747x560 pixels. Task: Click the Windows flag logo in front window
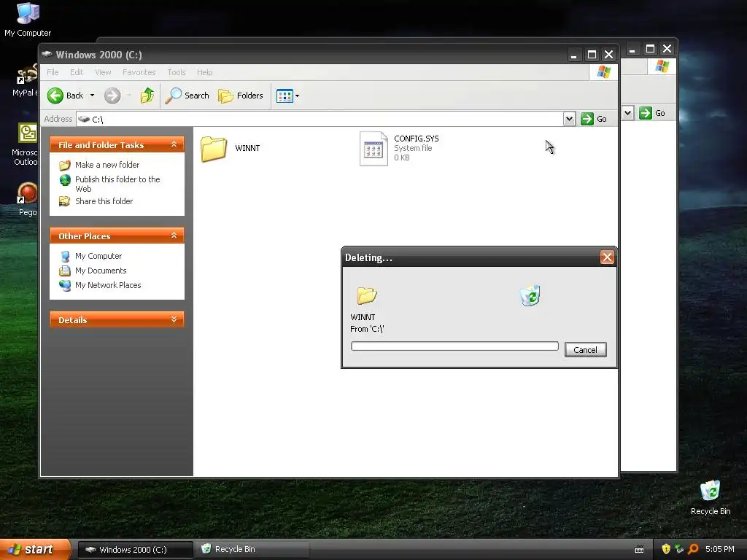tap(603, 72)
